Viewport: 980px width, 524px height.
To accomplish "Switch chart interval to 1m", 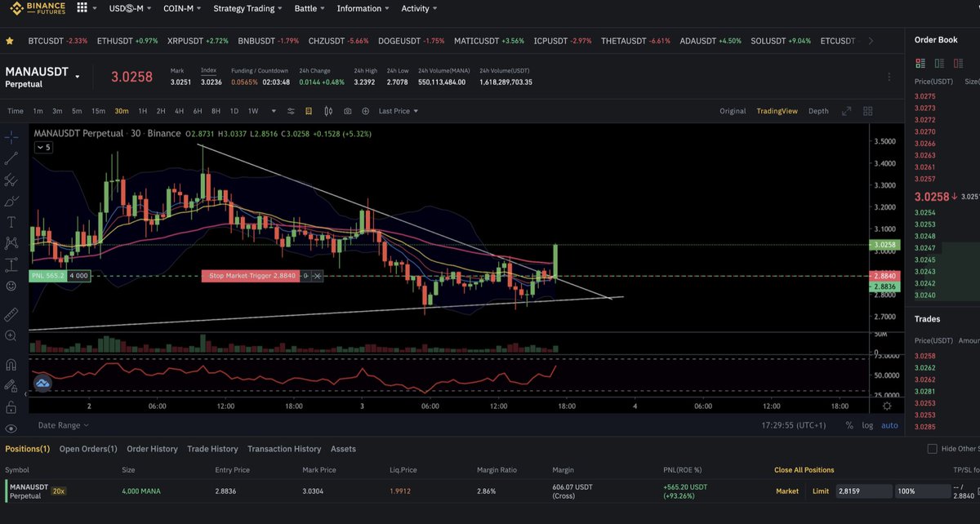I will click(38, 111).
